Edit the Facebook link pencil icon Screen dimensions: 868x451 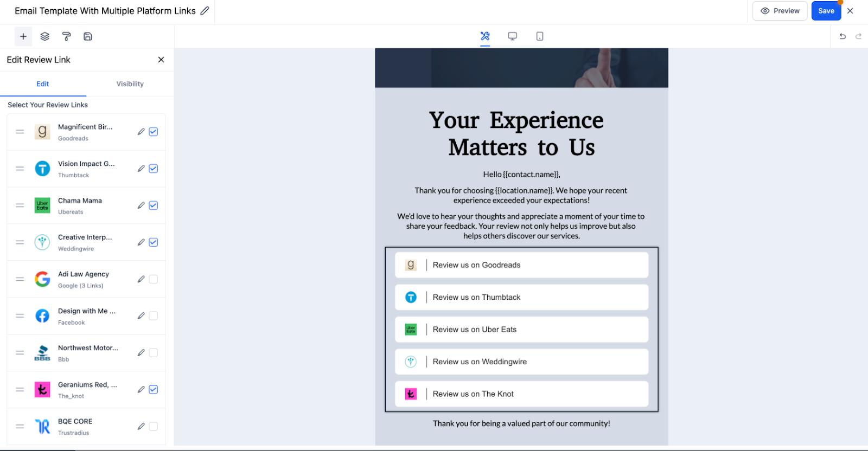[141, 316]
